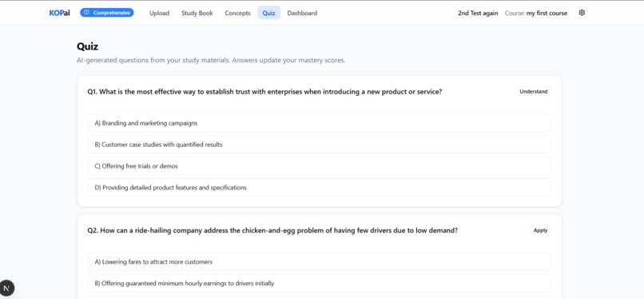Click the KOPai logo
This screenshot has height=299, width=644.
60,13
